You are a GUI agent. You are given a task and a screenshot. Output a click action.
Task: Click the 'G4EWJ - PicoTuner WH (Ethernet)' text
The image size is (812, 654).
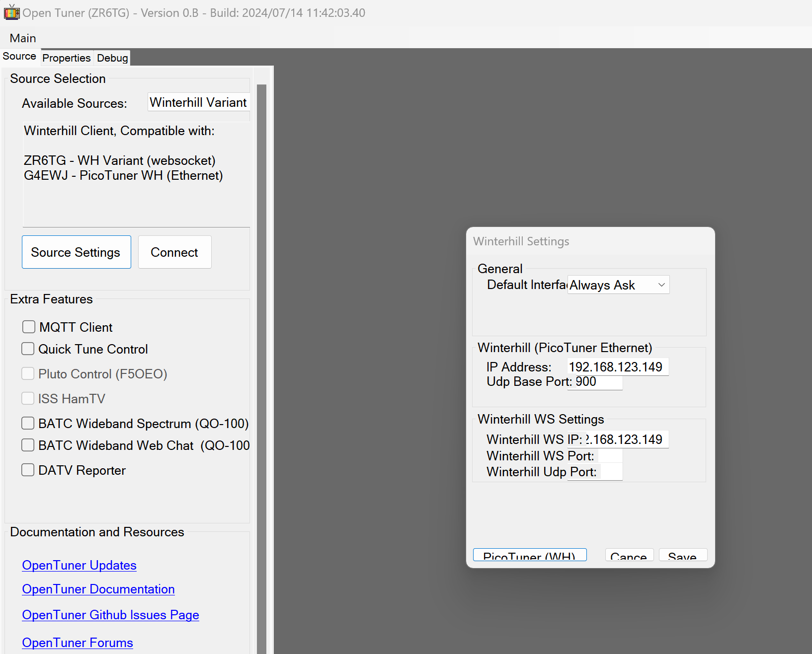pos(123,175)
